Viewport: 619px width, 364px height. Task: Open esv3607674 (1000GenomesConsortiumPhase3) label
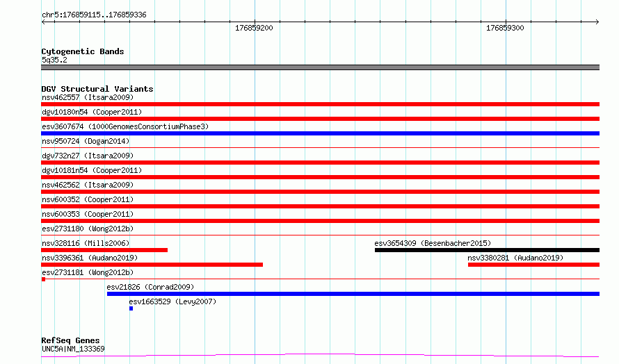pyautogui.click(x=125, y=126)
